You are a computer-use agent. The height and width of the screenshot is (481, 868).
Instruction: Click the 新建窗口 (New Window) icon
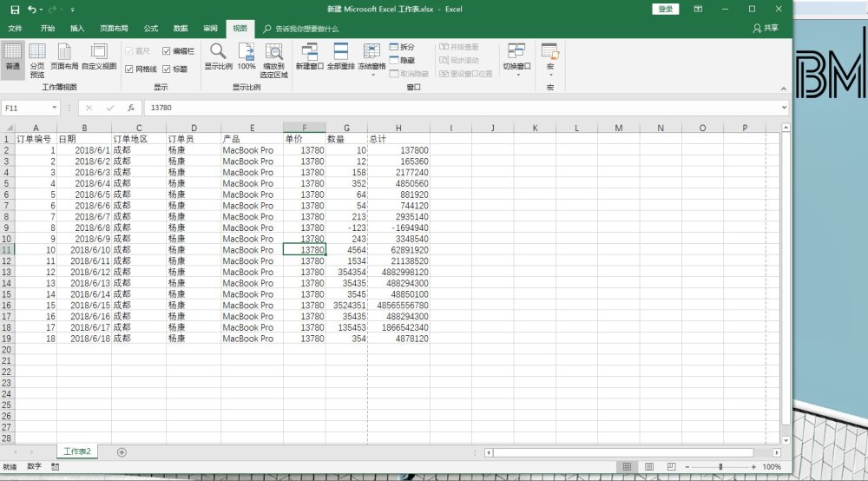point(308,57)
